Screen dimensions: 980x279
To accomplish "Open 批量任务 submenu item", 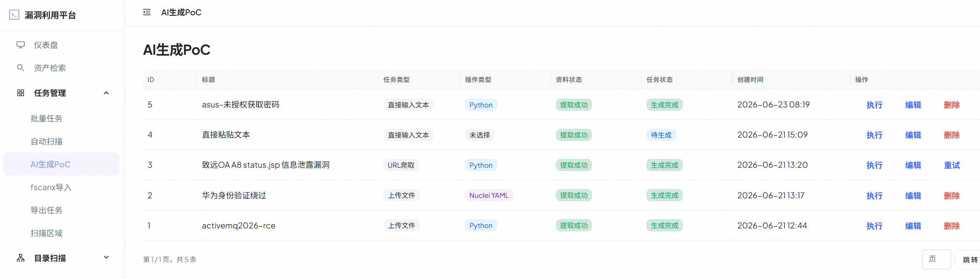I will 46,118.
